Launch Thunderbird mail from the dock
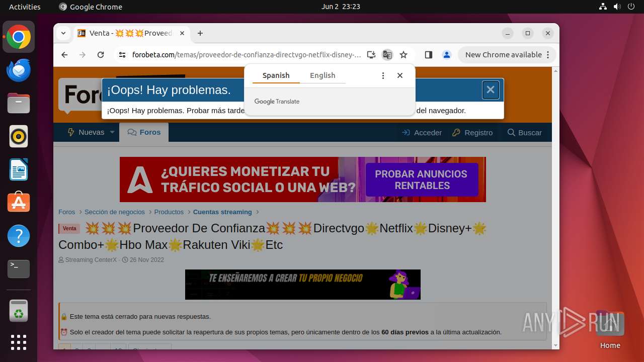The width and height of the screenshot is (644, 362). (19, 70)
